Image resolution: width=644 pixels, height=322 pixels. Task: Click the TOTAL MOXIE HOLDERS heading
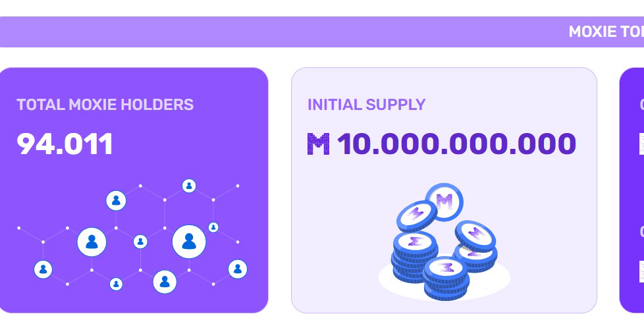pos(105,105)
